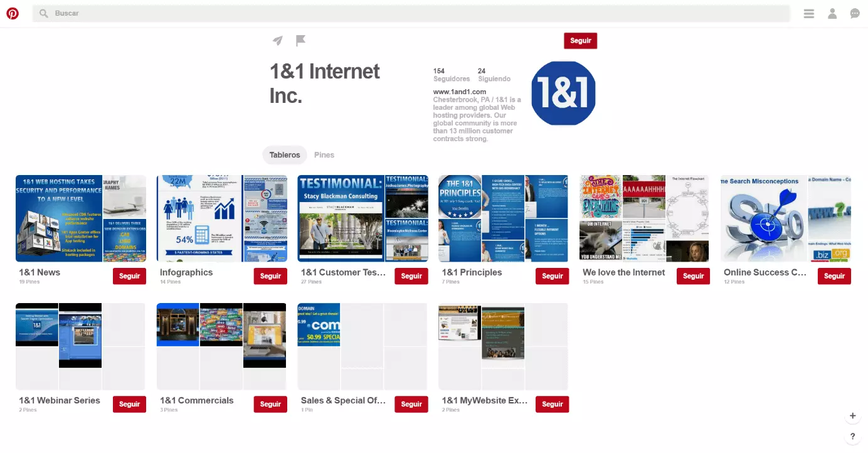Visit the www.1and1.com link
The image size is (868, 453).
click(460, 92)
